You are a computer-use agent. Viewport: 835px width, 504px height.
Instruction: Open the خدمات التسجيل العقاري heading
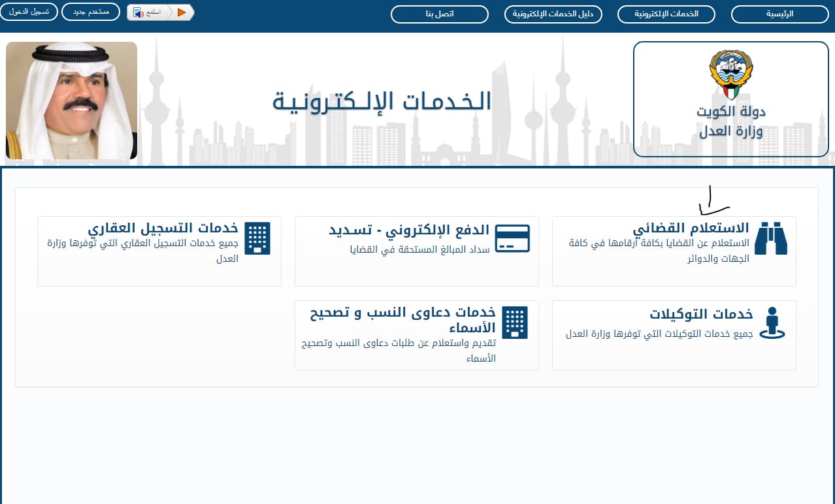(x=163, y=228)
